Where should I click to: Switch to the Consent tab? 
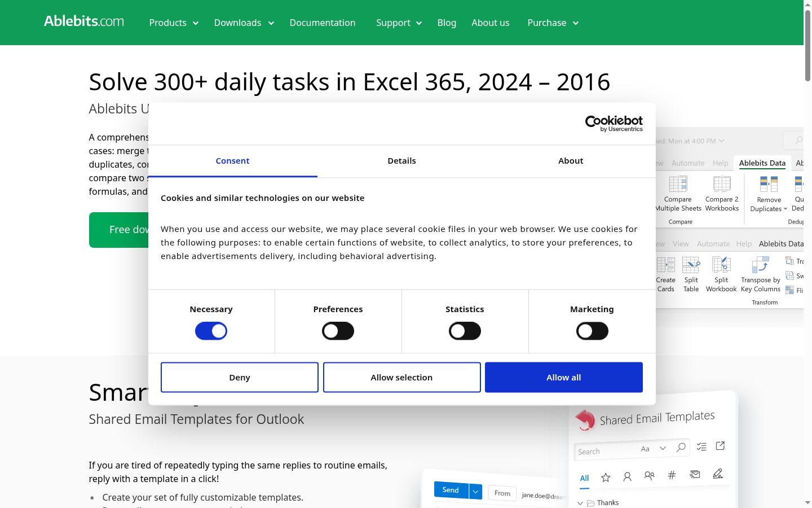point(232,161)
